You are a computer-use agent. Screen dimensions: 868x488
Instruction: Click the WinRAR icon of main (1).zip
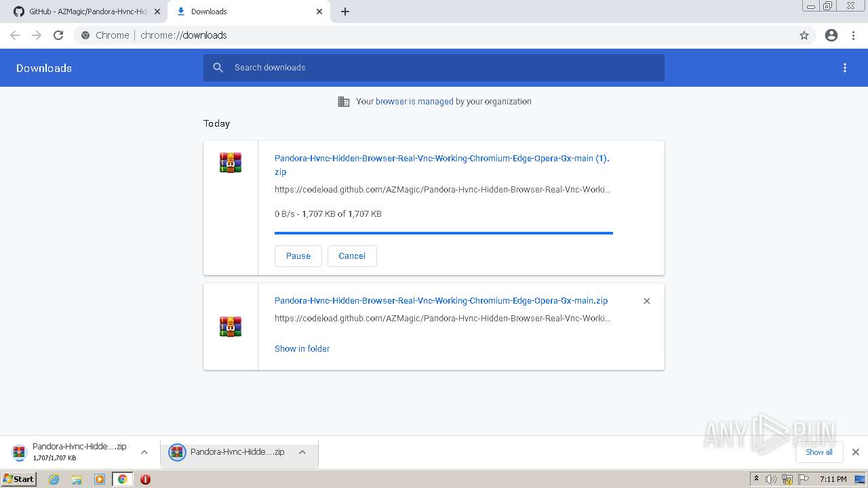pyautogui.click(x=231, y=163)
